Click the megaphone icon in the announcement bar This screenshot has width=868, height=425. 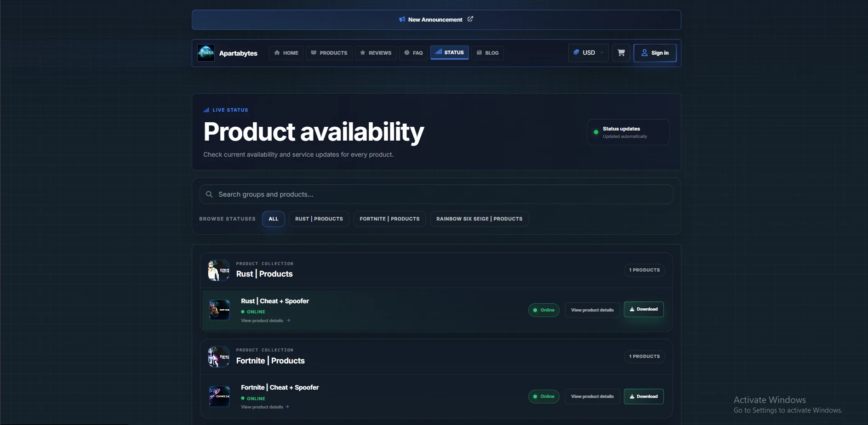pos(402,20)
